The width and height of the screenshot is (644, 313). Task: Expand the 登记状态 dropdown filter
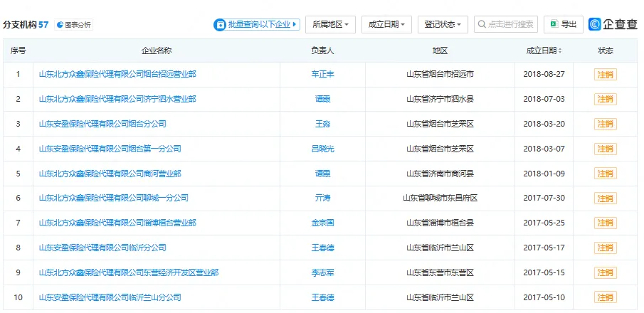click(443, 24)
